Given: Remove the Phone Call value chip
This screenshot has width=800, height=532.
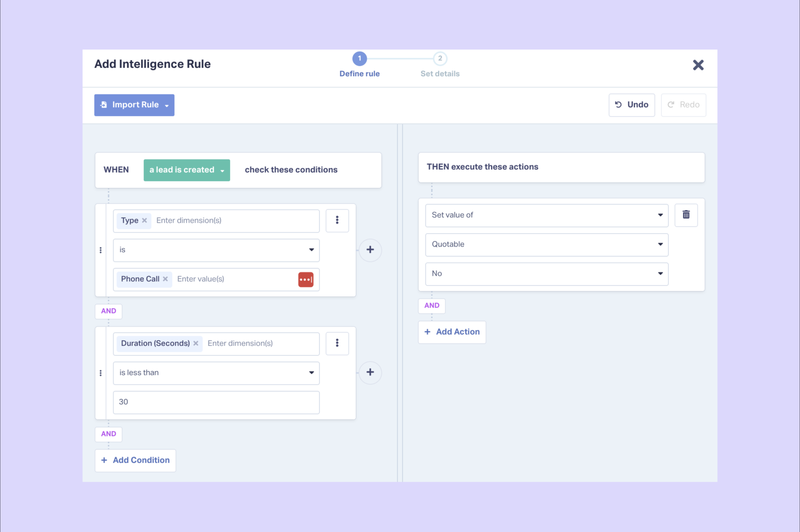Looking at the screenshot, I should 165,279.
